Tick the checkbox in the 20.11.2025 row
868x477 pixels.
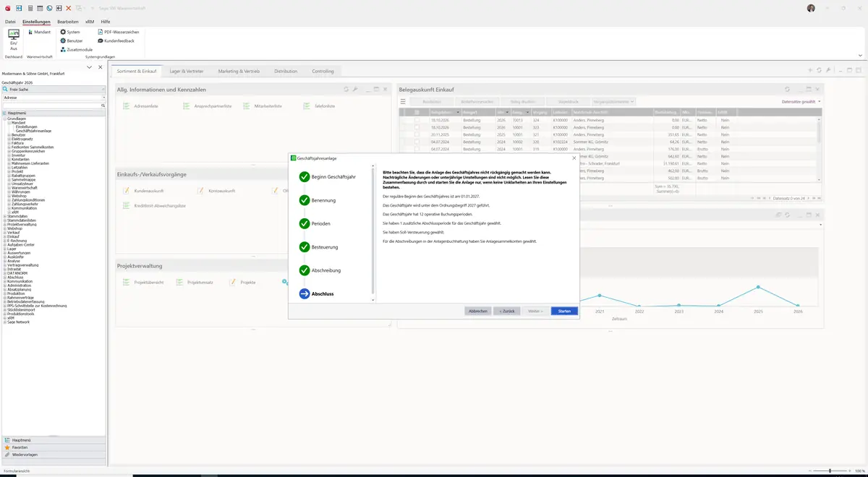tap(417, 134)
